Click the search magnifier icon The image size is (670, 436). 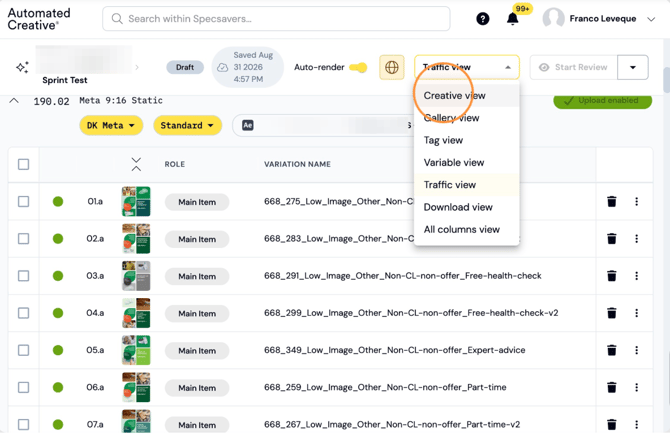tap(117, 19)
